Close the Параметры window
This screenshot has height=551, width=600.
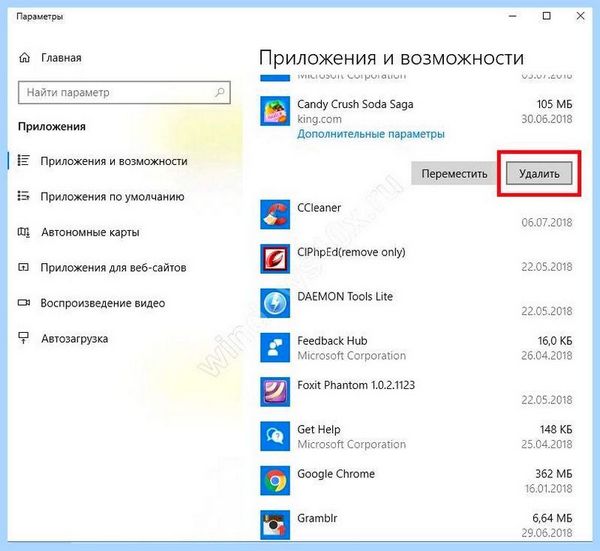tap(580, 16)
